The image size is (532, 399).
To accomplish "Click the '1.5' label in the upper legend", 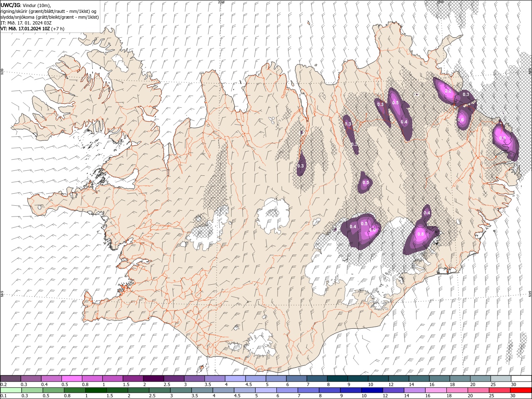I will (126, 384).
